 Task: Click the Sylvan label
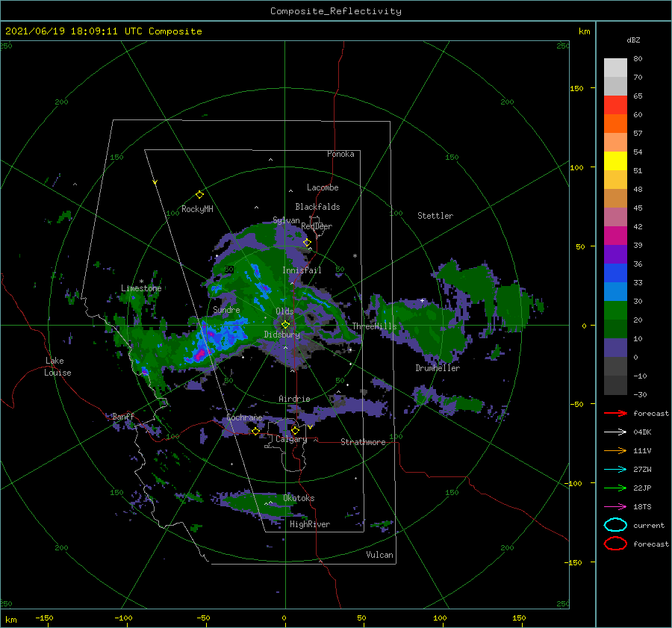[286, 220]
